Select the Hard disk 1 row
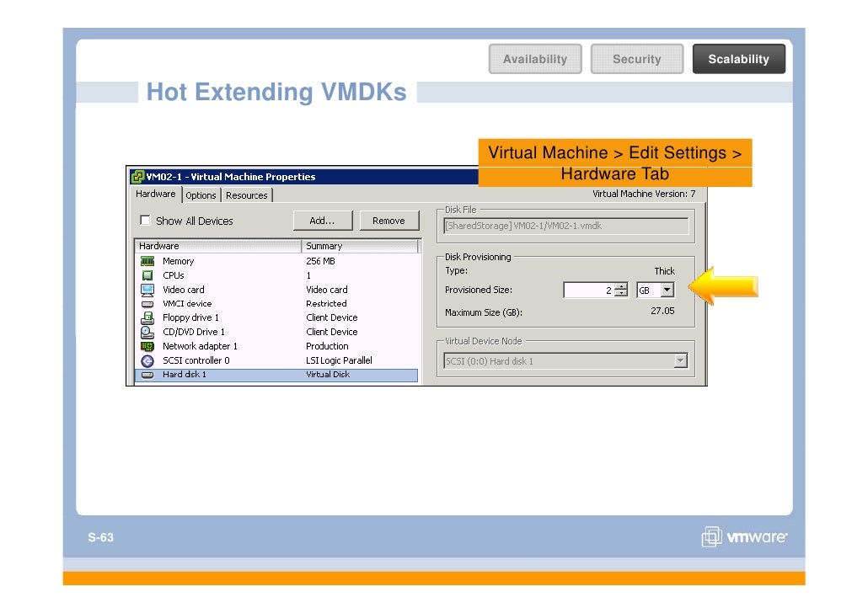 click(276, 375)
